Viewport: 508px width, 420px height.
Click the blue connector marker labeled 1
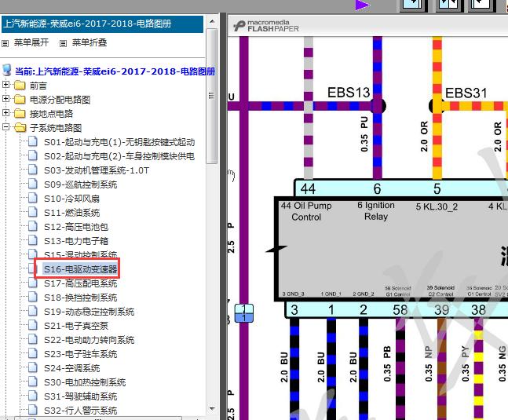[x=243, y=313]
